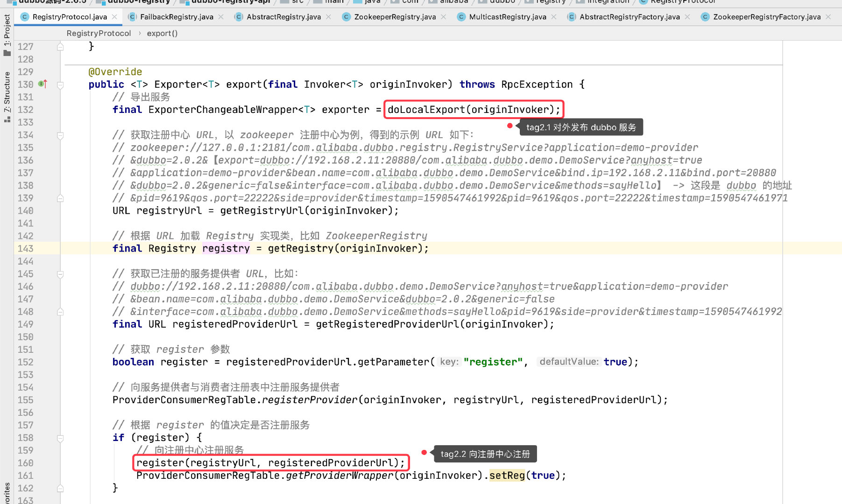
Task: Collapse the export method at line 130
Action: (x=60, y=85)
